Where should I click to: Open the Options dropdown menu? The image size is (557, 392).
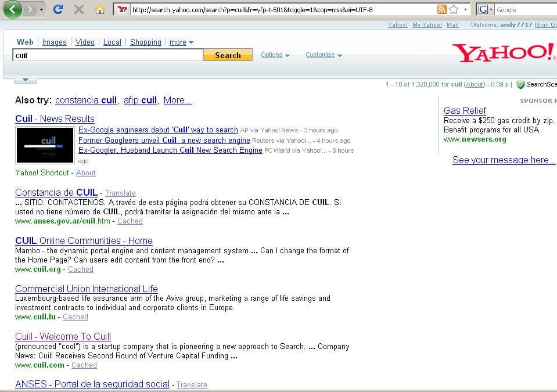(x=275, y=55)
